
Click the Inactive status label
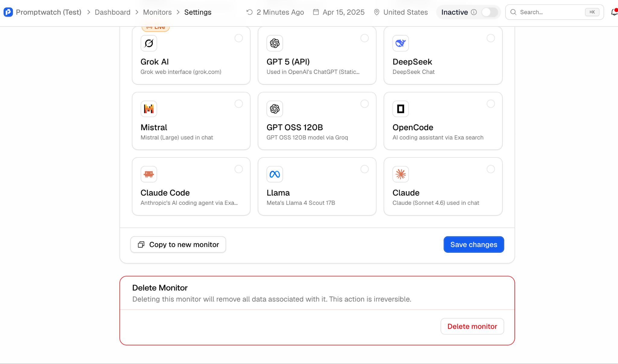click(454, 12)
